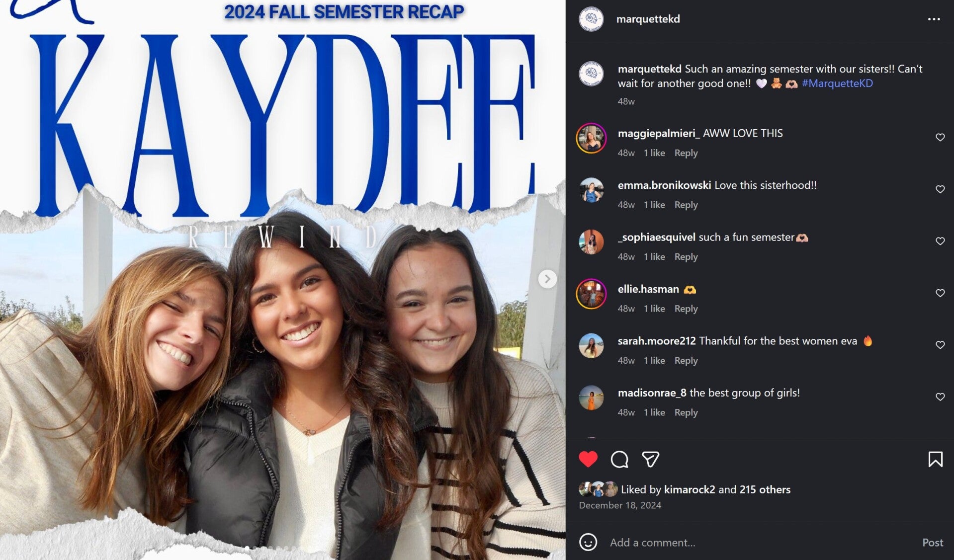The width and height of the screenshot is (954, 560).
Task: Open ellie.hasman's profile picture
Action: tap(591, 294)
